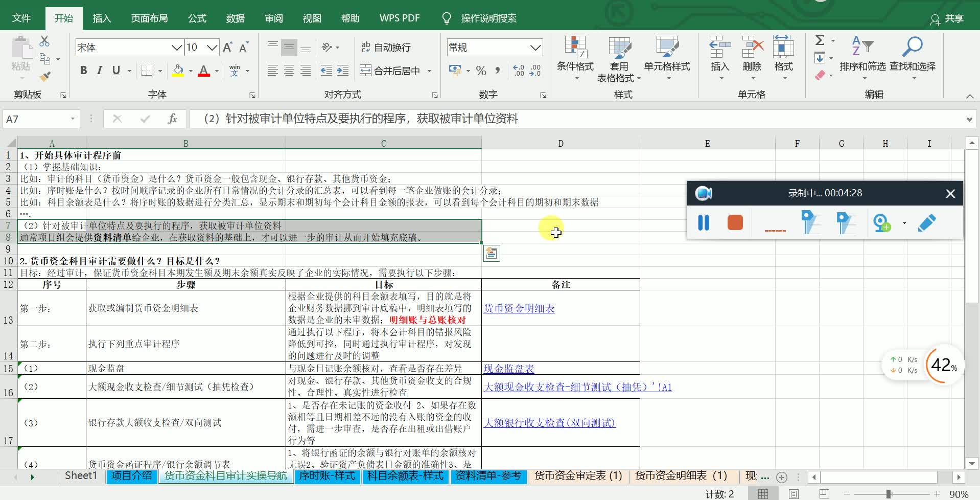Click the 共享 share button
Viewport: 980px width, 500px height.
click(947, 18)
